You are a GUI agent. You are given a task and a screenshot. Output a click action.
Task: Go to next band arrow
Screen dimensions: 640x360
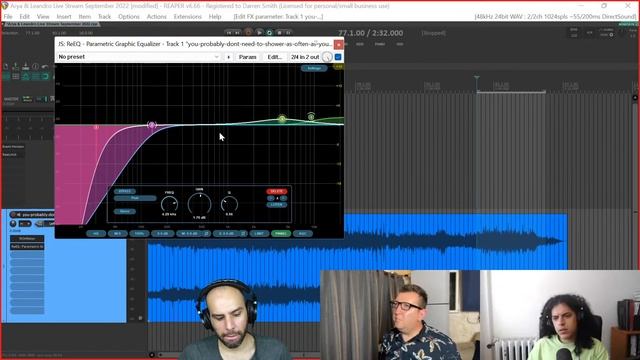click(283, 198)
